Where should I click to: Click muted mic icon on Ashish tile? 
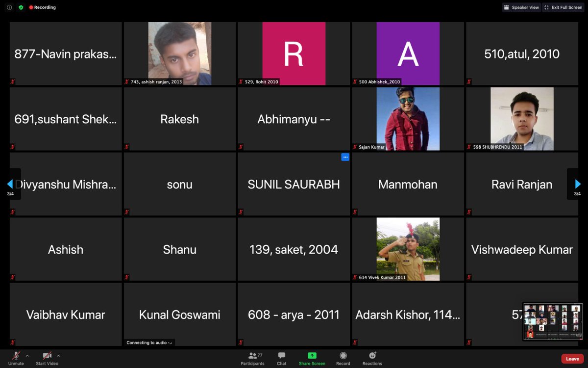pos(13,277)
